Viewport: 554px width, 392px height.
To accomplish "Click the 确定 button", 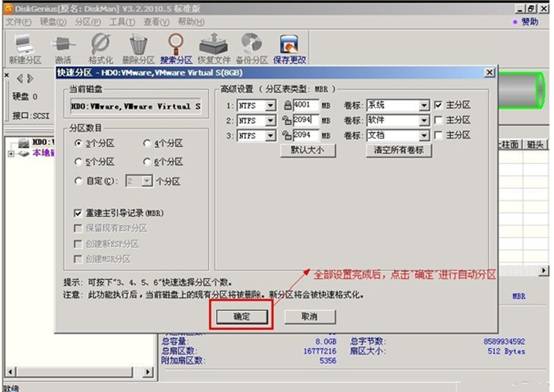I will (242, 316).
